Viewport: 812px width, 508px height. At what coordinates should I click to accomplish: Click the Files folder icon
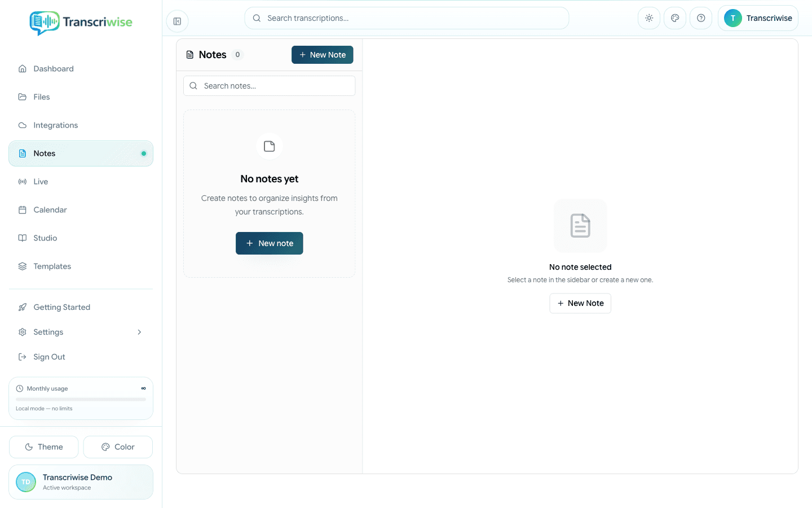23,97
